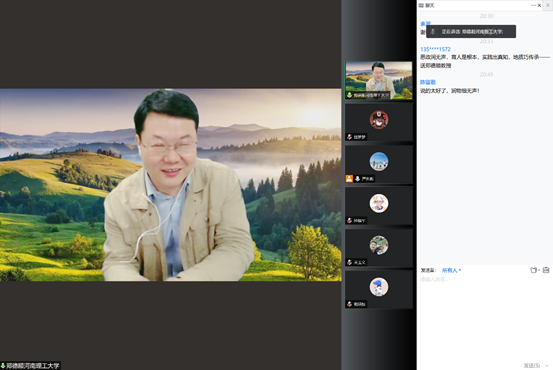Click the muted mic under white-hat cartoon avatar
This screenshot has height=370, width=553.
pos(350,220)
